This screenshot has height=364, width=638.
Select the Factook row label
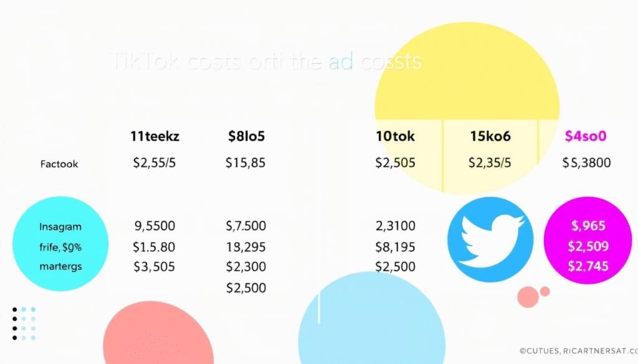59,164
